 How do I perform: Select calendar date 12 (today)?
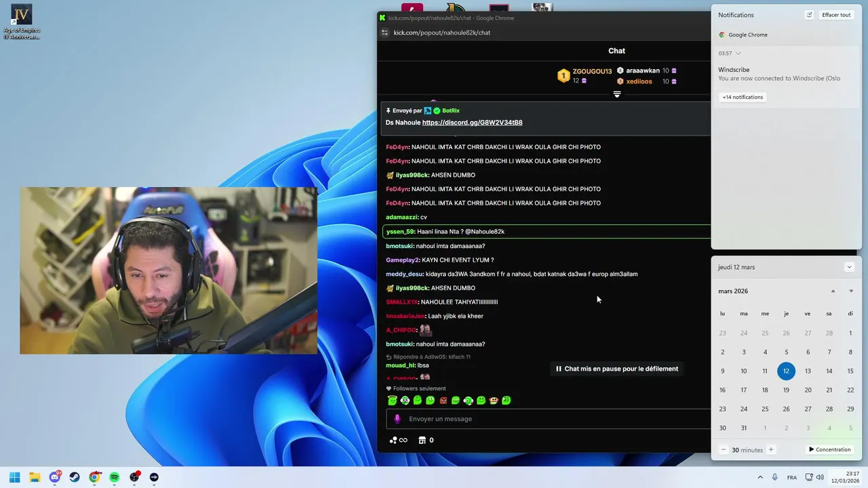786,371
